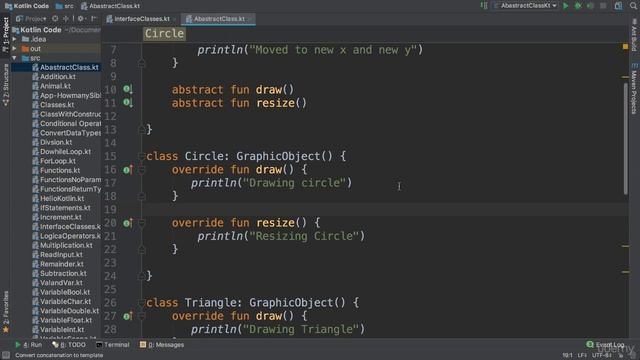Click the stop square icon in toolbar
The height and width of the screenshot is (360, 640).
603,6
